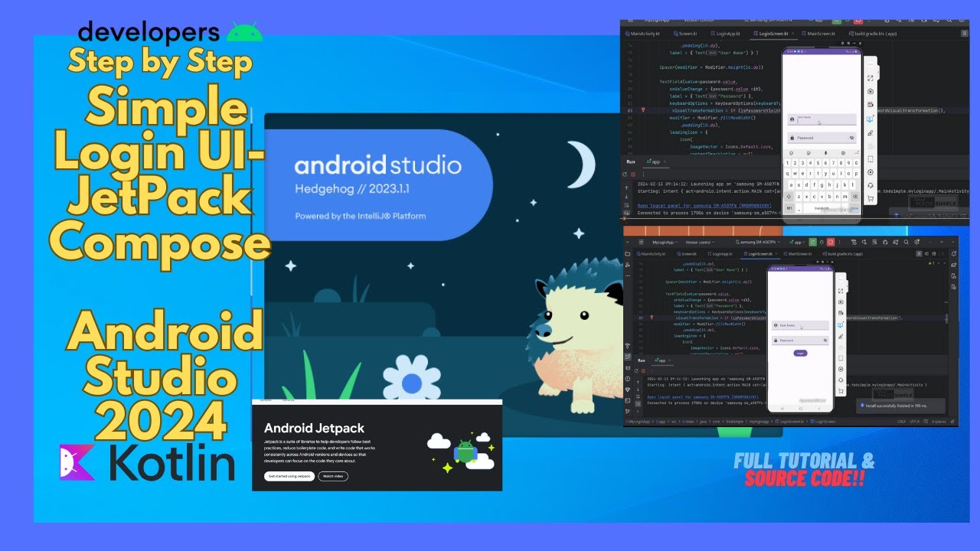Expand Version control dropdown in lower IDE

coord(700,242)
